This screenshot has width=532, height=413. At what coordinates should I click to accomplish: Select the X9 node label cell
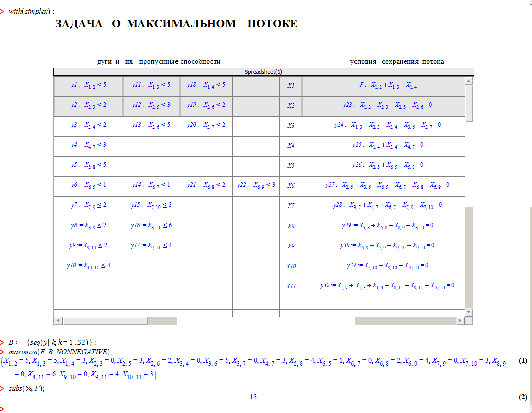pos(291,247)
